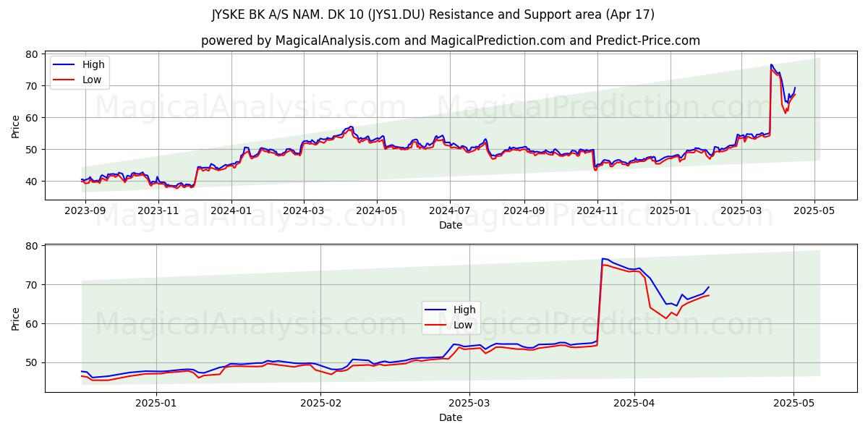The image size is (868, 434).
Task: Click the '60' y-axis tick of the top chart
Action: coord(33,118)
